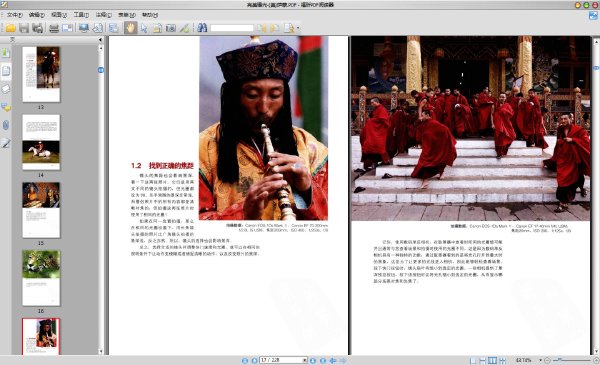Go to the next page button
Viewport: 600px width, 365px height.
pos(313,360)
